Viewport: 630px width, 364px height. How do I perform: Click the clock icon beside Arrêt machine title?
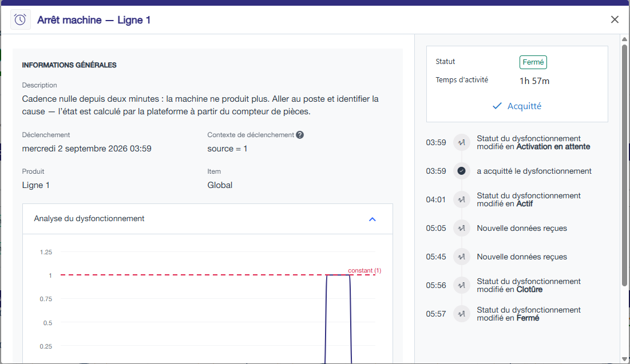pyautogui.click(x=20, y=19)
